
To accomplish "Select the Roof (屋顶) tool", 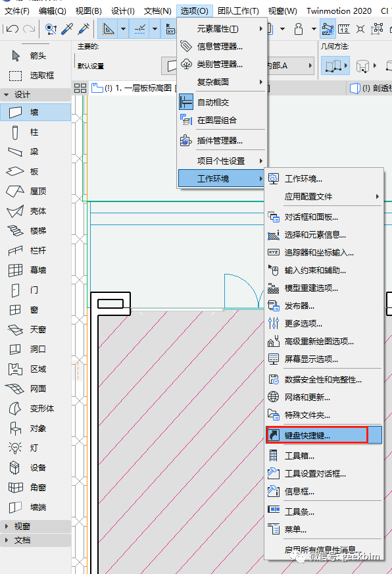I will click(x=36, y=191).
